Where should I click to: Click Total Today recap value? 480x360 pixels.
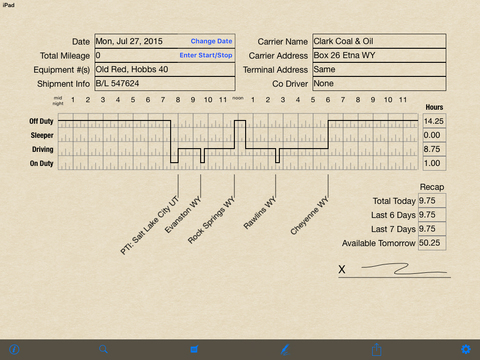tap(432, 201)
